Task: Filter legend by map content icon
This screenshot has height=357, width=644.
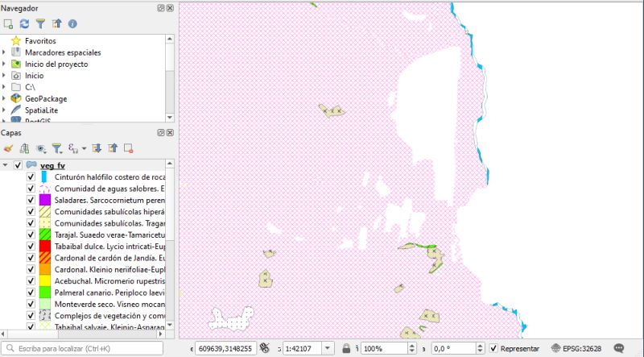Action: point(56,148)
